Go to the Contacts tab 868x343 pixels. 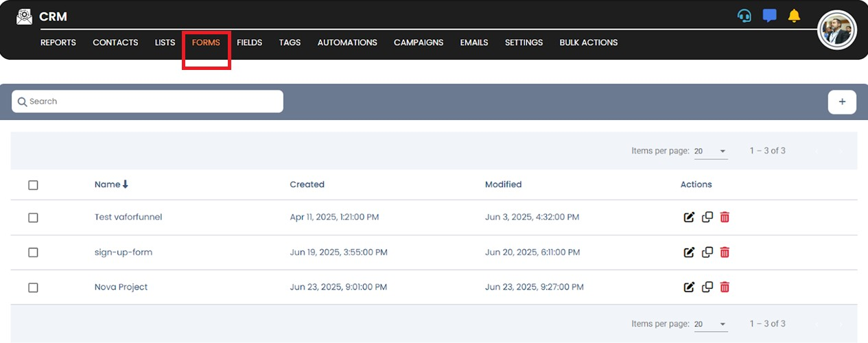click(x=115, y=43)
